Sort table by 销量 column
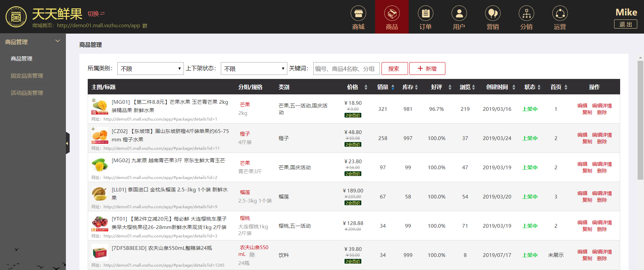This screenshot has width=644, height=270. point(393,87)
